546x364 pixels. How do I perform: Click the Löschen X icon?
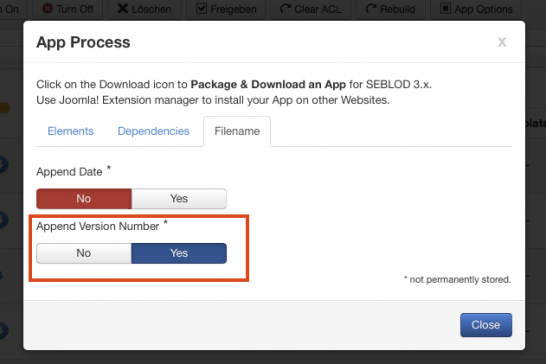[123, 8]
